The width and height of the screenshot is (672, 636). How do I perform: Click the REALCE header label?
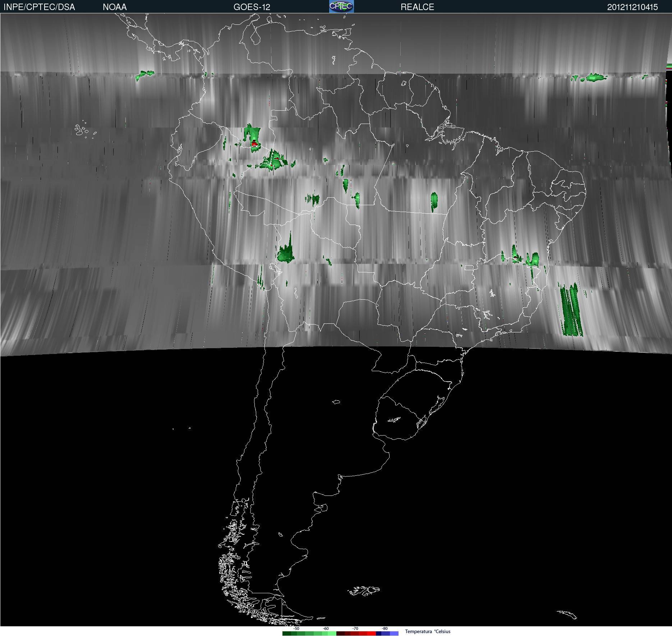coord(417,7)
